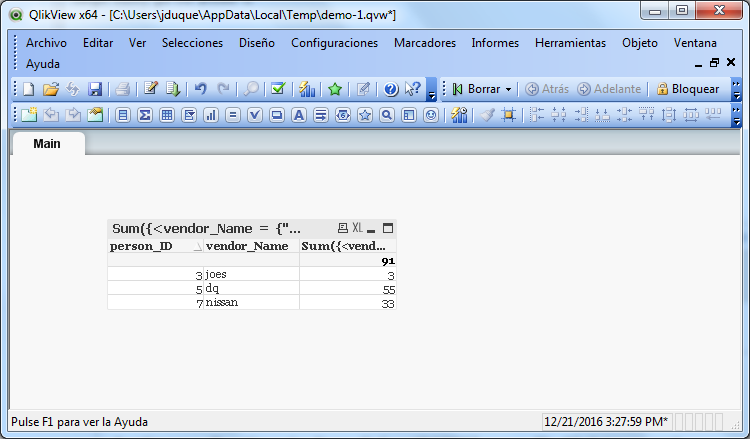Create a Current Selections Box with the V icon

pos(255,115)
